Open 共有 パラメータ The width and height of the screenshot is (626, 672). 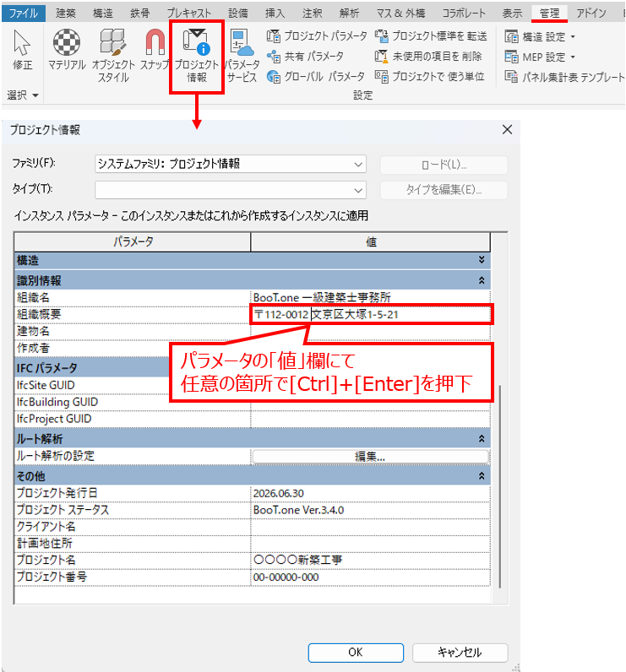[x=305, y=57]
